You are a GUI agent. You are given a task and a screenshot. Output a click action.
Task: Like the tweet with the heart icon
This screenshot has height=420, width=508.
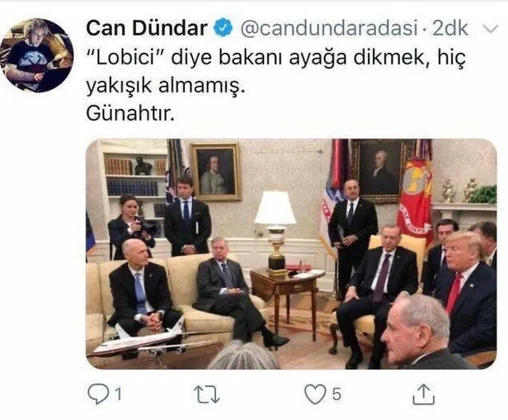click(315, 394)
